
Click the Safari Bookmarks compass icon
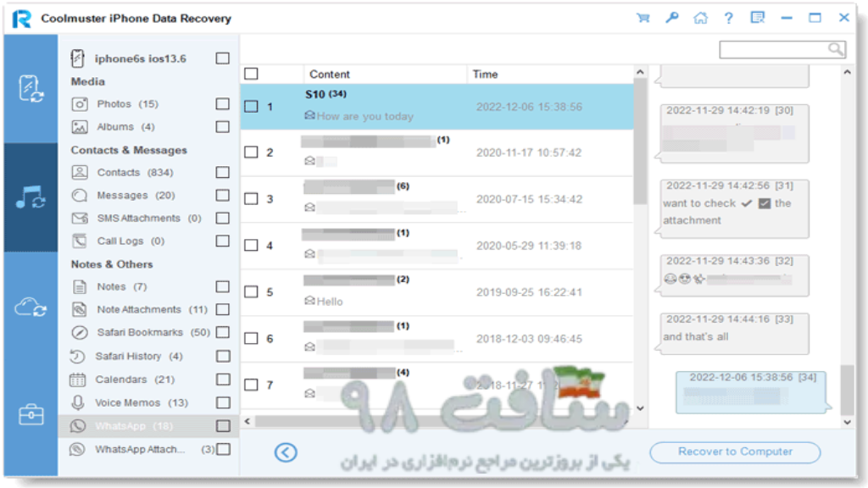(x=80, y=332)
